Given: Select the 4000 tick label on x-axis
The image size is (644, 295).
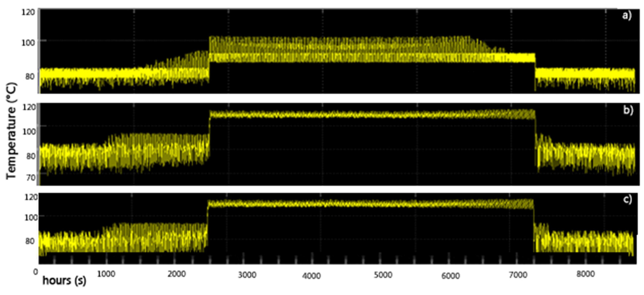Looking at the screenshot, I should pos(311,276).
